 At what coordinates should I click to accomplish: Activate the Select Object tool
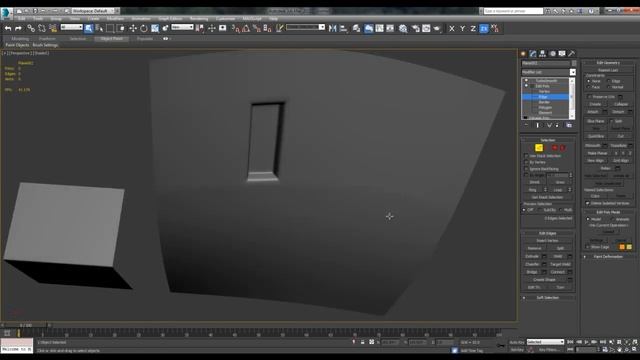89,28
